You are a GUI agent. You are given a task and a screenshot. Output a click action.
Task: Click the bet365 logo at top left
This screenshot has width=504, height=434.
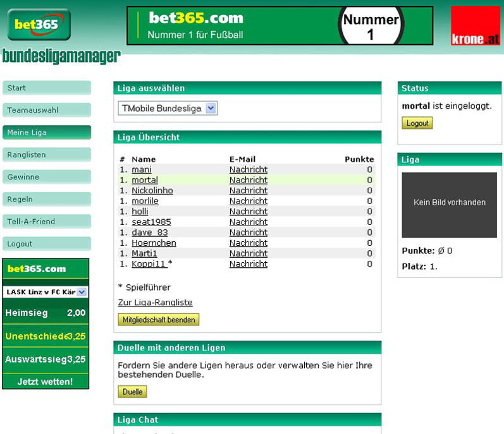(39, 25)
